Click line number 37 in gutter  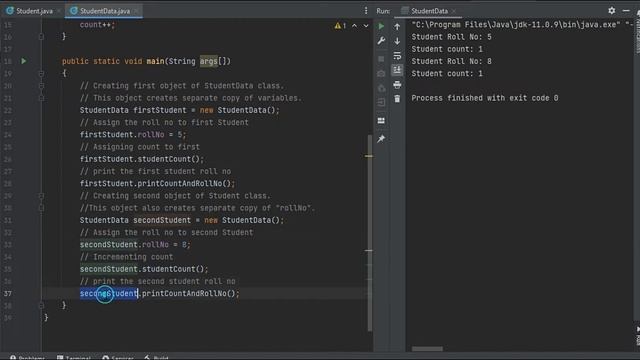point(8,293)
